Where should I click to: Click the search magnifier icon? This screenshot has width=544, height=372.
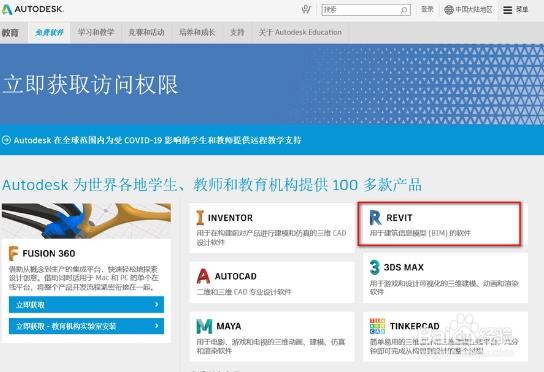(404, 10)
